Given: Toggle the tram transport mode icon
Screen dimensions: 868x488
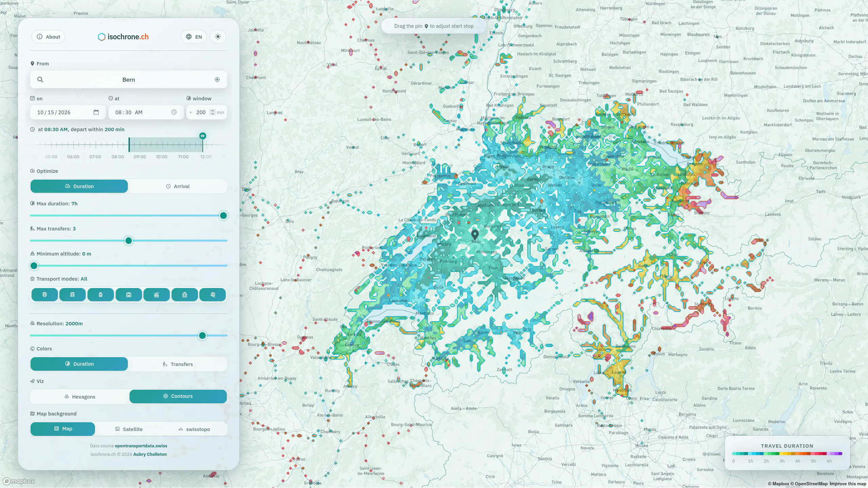Looking at the screenshot, I should (x=101, y=295).
